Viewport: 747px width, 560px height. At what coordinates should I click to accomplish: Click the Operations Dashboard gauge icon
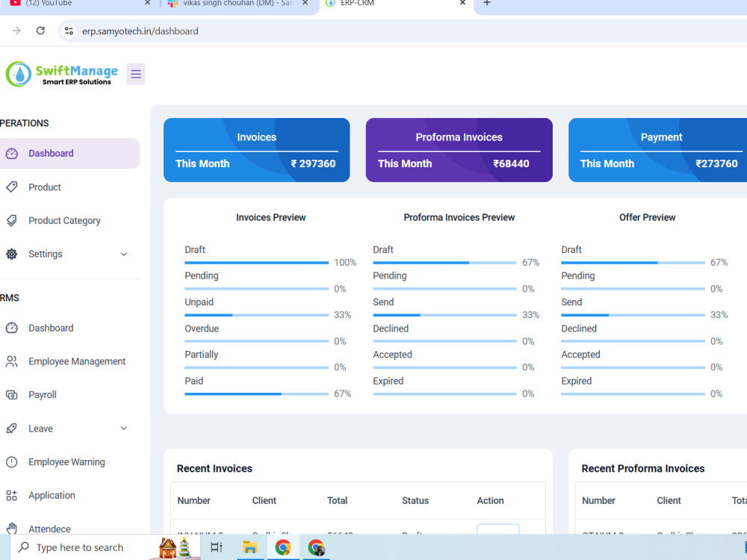tap(12, 153)
